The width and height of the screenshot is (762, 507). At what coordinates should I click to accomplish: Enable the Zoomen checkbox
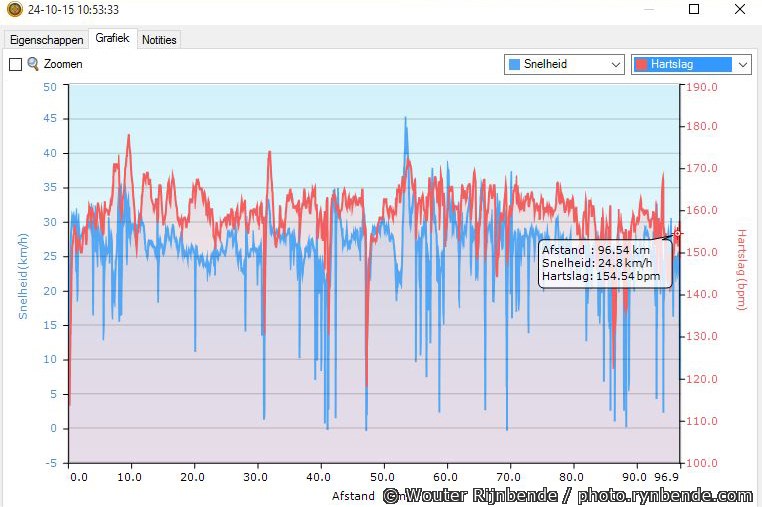[15, 64]
